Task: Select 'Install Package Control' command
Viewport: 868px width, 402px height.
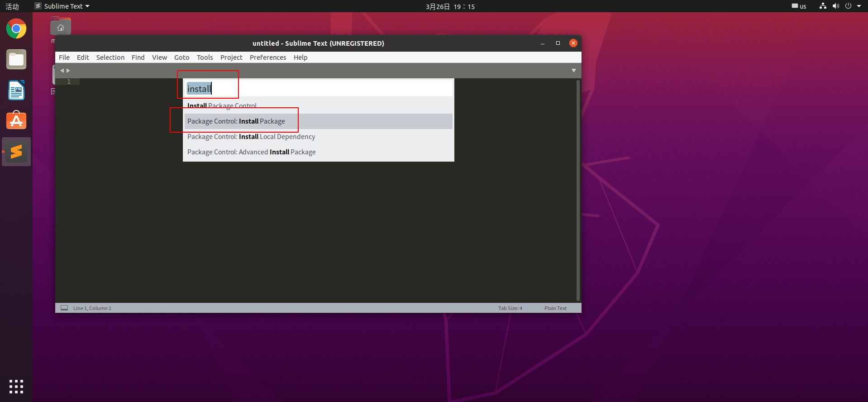Action: [x=319, y=106]
